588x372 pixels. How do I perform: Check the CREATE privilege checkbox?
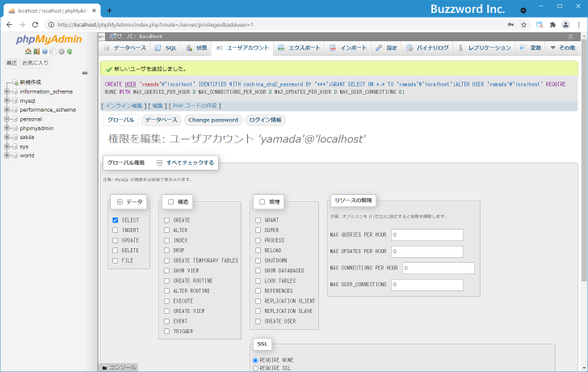167,220
